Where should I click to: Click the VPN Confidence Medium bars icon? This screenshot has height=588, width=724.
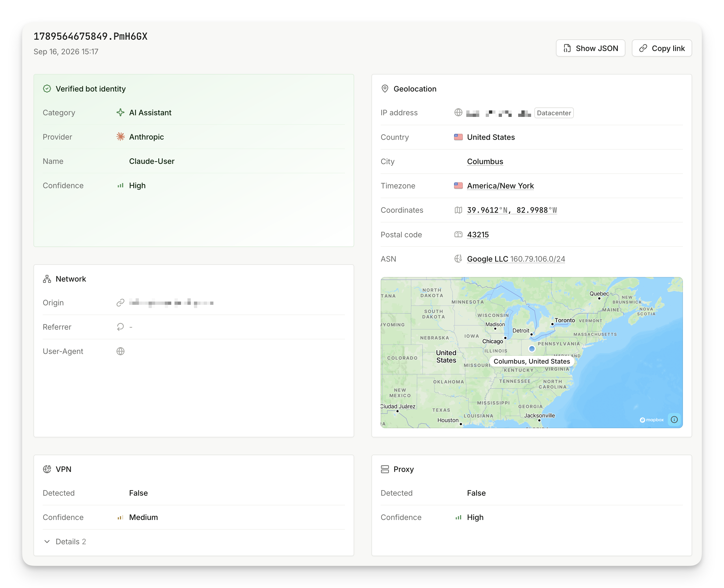tap(120, 517)
